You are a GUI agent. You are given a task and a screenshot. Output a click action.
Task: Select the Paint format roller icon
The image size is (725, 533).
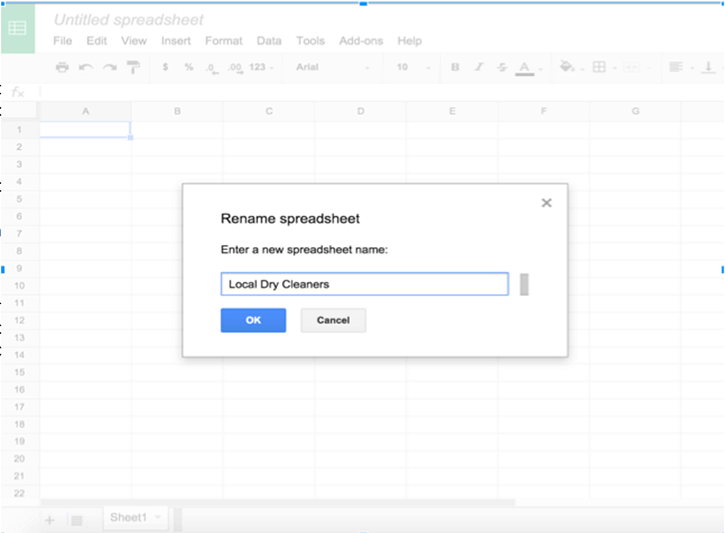(x=133, y=67)
